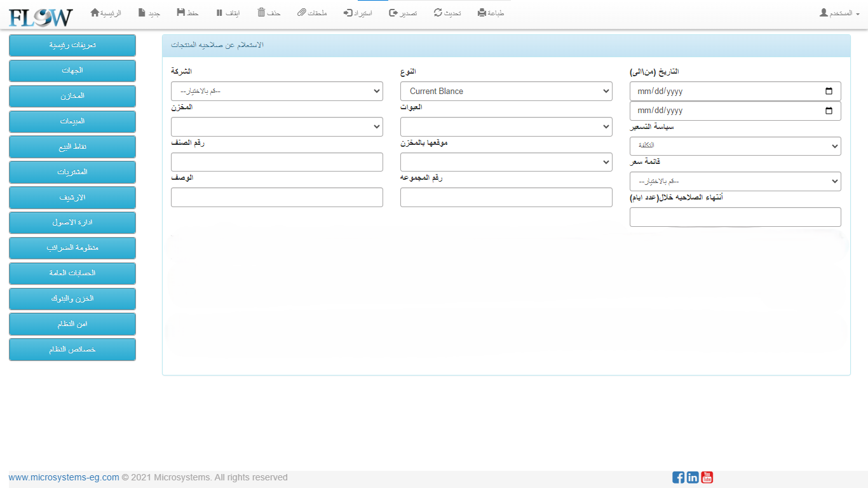The height and width of the screenshot is (488, 868).
Task: Click the Purchases (المشتريات) sidebar button
Action: click(x=72, y=172)
